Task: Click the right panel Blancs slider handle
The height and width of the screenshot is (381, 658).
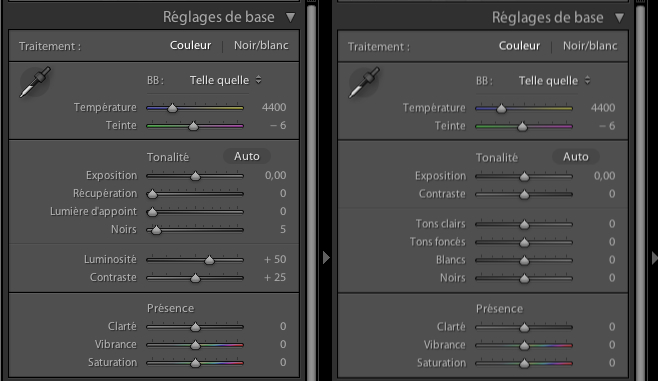Action: click(524, 261)
